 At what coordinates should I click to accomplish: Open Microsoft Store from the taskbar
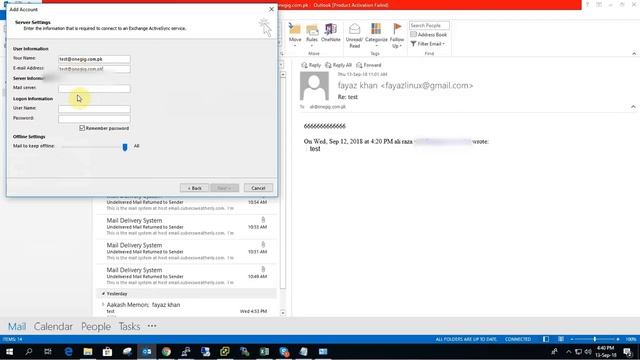pos(107,351)
